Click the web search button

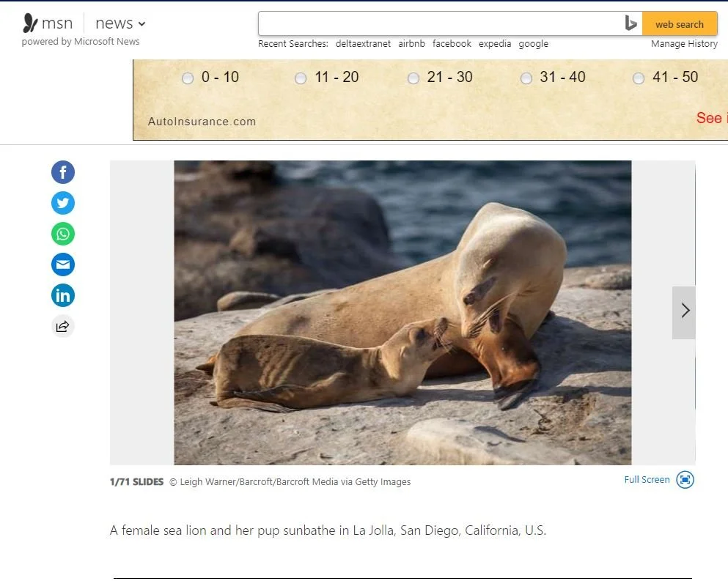(680, 23)
